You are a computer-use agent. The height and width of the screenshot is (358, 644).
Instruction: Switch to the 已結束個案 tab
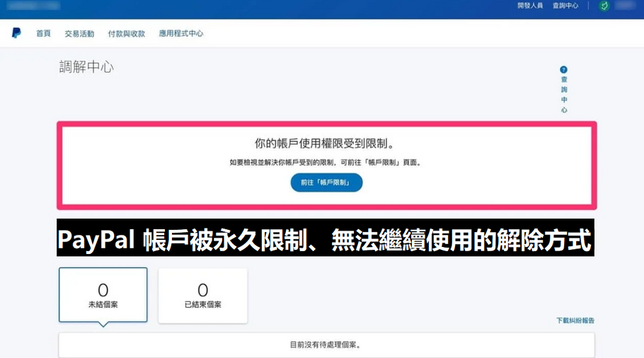(202, 295)
